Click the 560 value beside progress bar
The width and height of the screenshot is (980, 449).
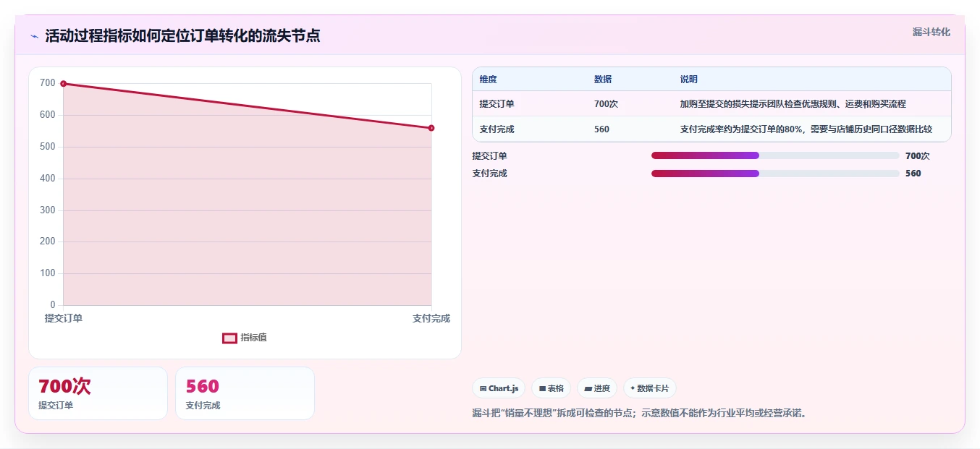pos(913,174)
